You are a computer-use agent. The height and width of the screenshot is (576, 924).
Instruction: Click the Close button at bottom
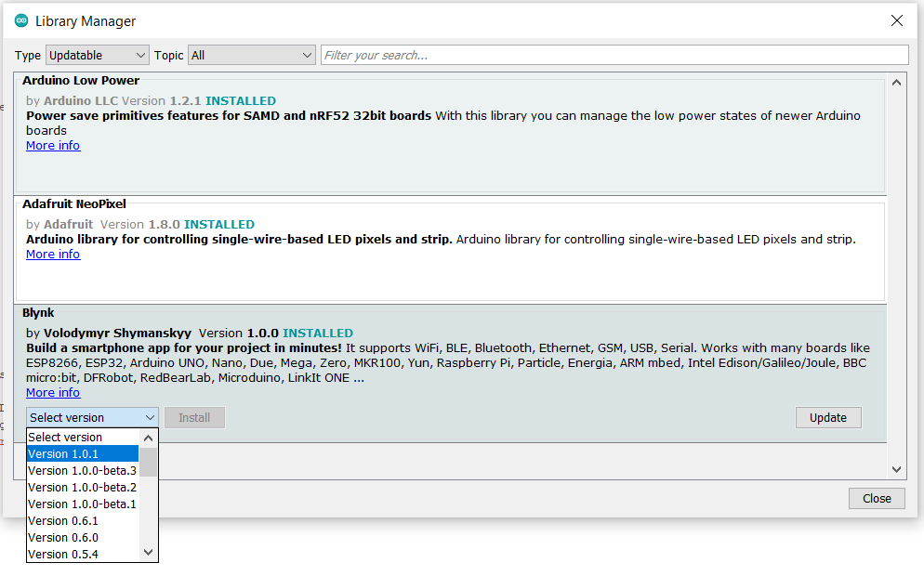[x=877, y=498]
